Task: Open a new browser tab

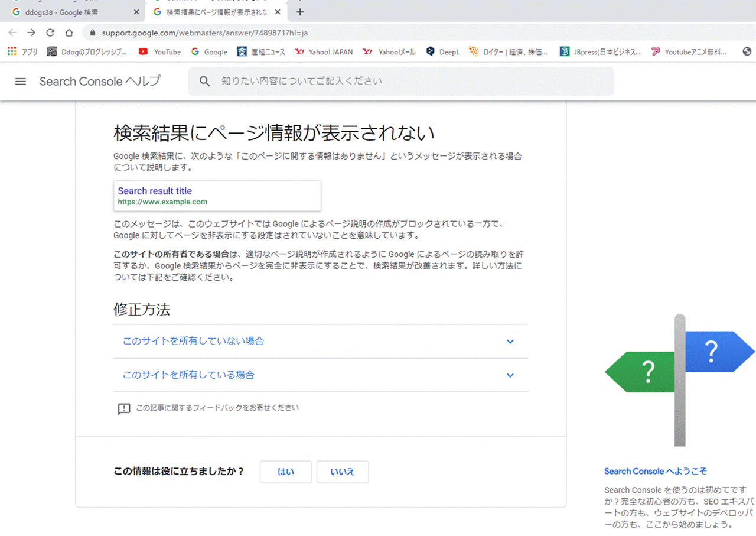Action: pos(300,12)
